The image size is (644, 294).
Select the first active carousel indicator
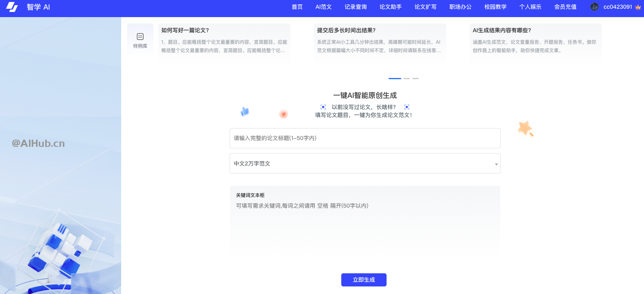click(395, 78)
